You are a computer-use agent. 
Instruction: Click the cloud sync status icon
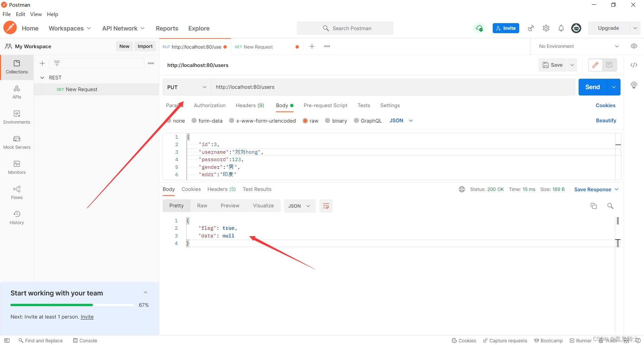point(479,28)
